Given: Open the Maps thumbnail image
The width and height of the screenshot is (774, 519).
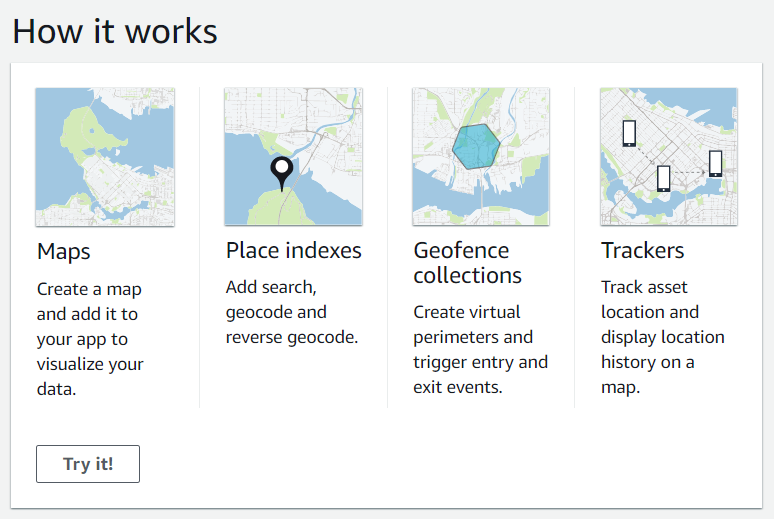Looking at the screenshot, I should [105, 157].
